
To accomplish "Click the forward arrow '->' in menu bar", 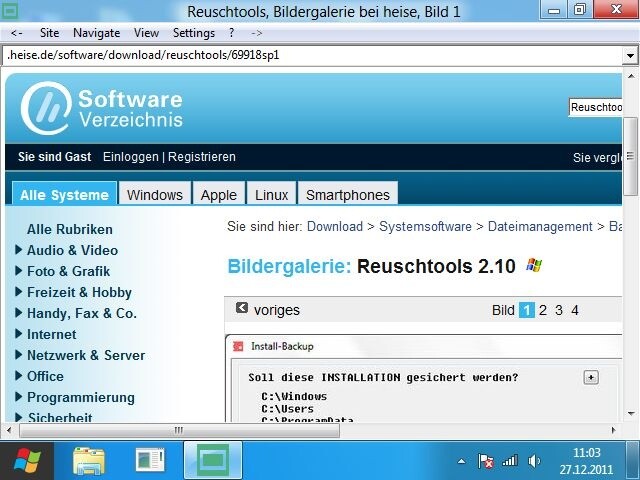I will click(256, 33).
